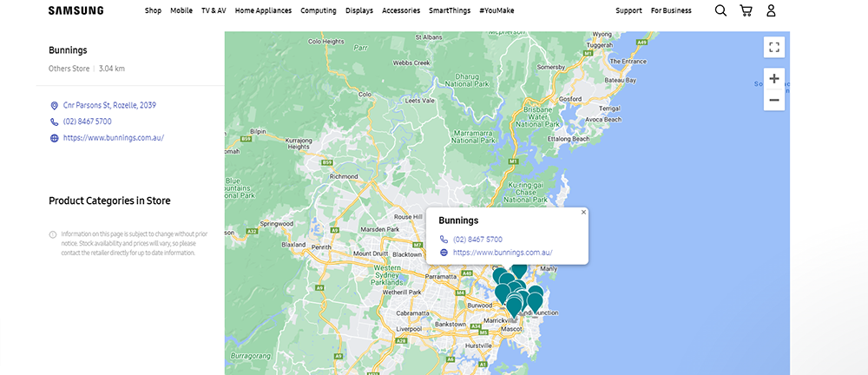Screen dimensions: 868x375
Task: Click Rouse Hill label on the map
Action: pos(409,217)
